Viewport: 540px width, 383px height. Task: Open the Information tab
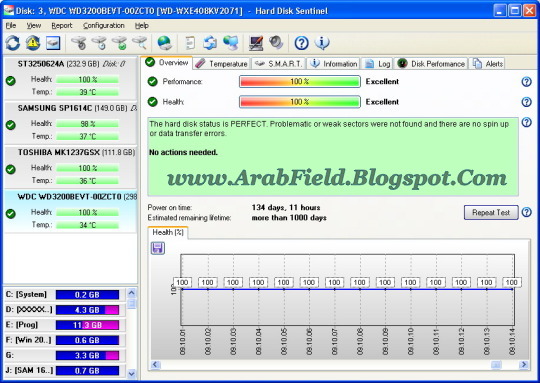(x=333, y=64)
